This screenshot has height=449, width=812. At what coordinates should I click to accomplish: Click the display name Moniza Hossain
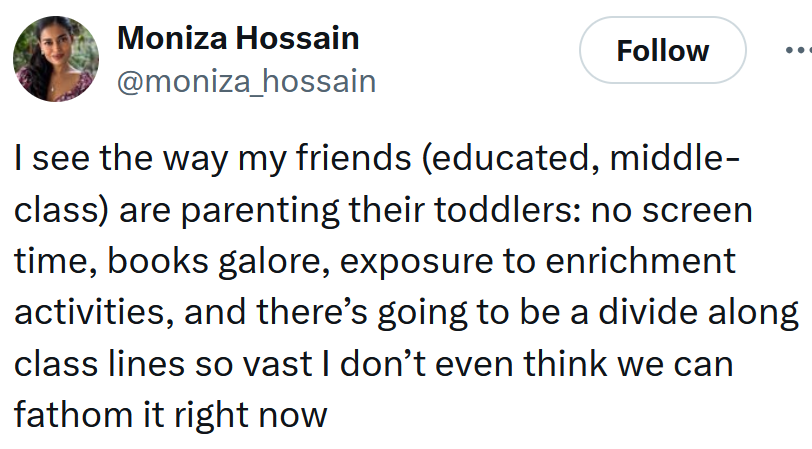238,39
